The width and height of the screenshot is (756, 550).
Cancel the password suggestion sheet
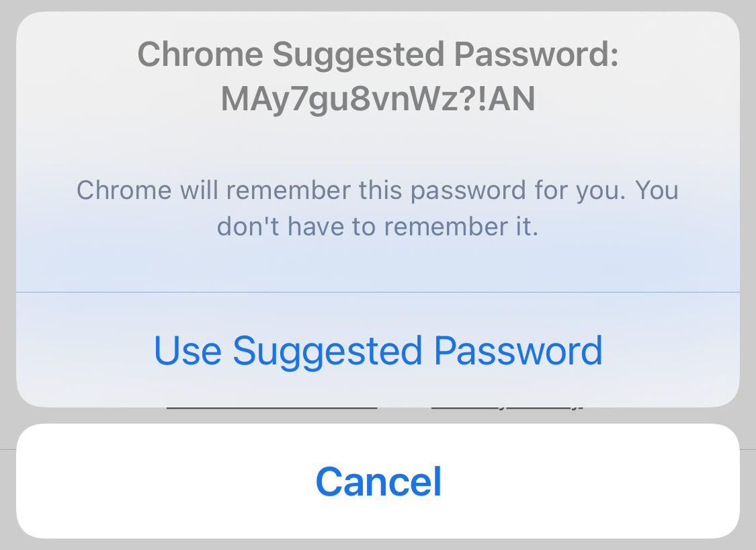[378, 481]
